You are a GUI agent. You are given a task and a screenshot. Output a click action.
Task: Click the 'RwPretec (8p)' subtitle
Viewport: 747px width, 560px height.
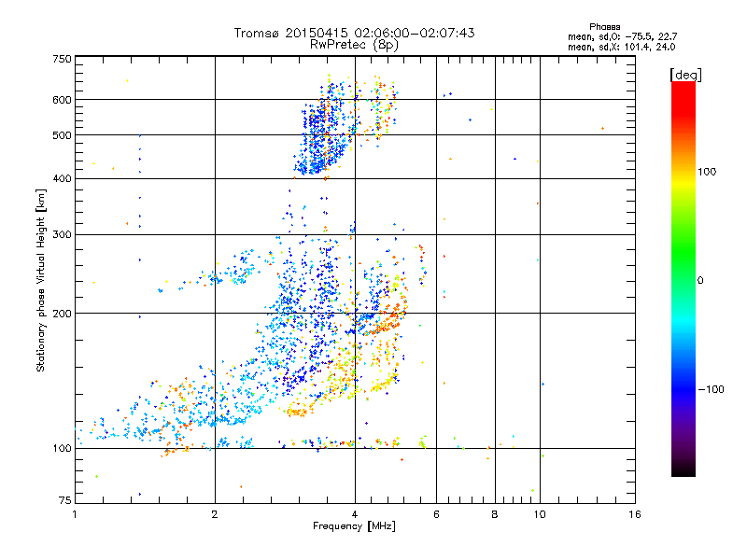[x=354, y=45]
